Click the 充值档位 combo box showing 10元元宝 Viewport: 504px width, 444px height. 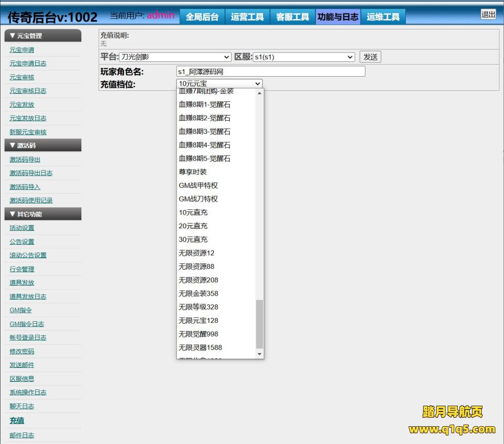(x=219, y=83)
